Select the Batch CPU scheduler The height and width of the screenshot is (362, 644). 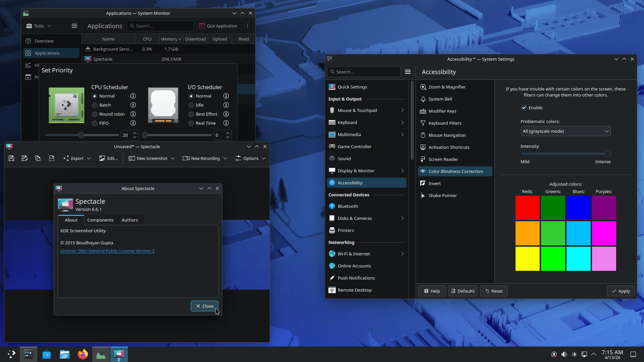(94, 105)
